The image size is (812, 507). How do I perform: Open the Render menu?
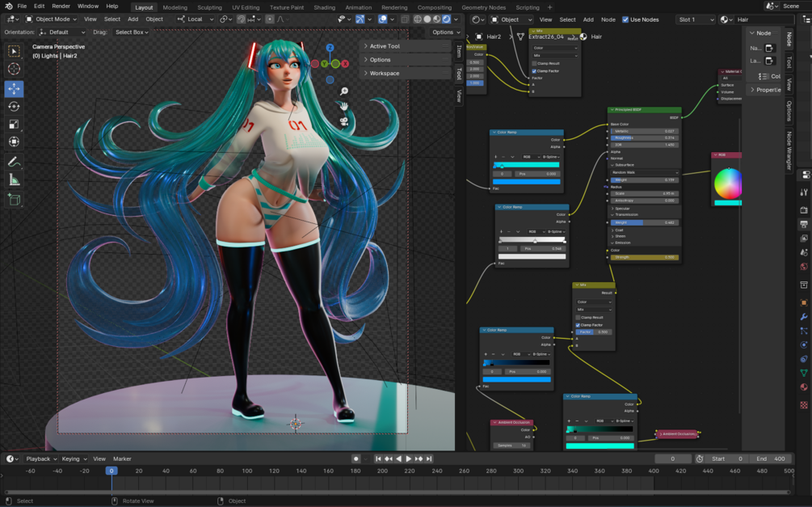(x=61, y=6)
